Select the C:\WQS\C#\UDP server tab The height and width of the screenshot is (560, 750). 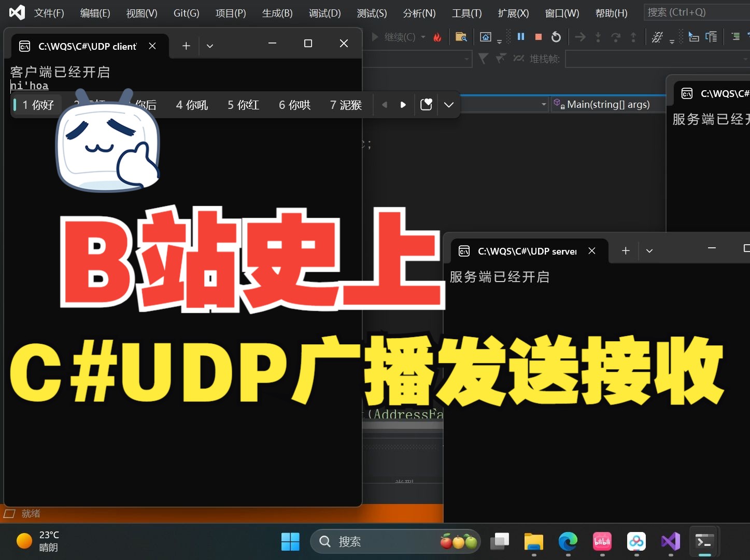pyautogui.click(x=527, y=251)
